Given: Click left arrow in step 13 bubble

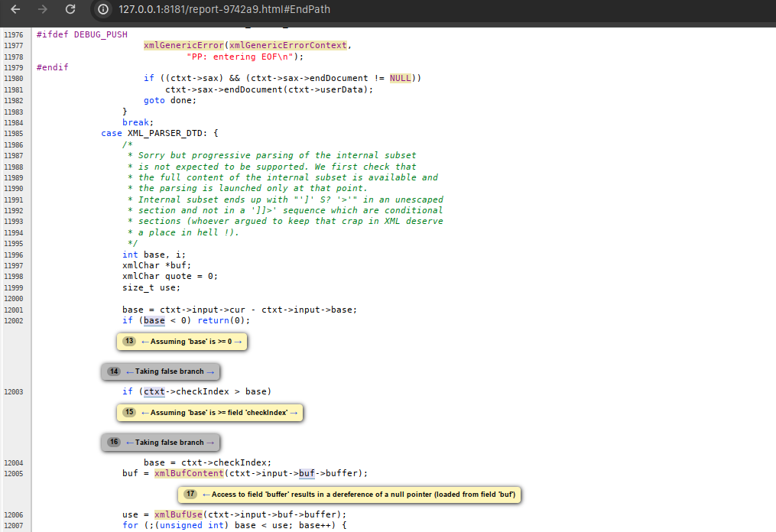Looking at the screenshot, I should tap(144, 342).
